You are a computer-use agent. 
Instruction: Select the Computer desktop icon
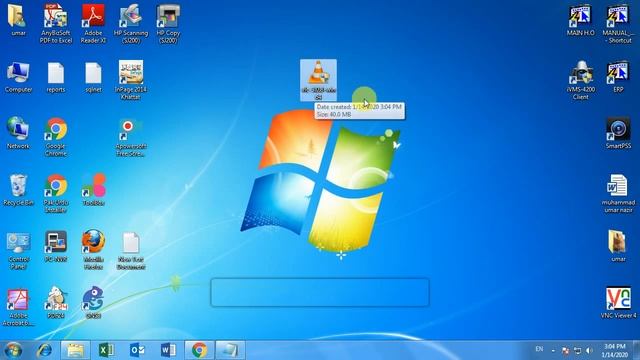point(18,78)
